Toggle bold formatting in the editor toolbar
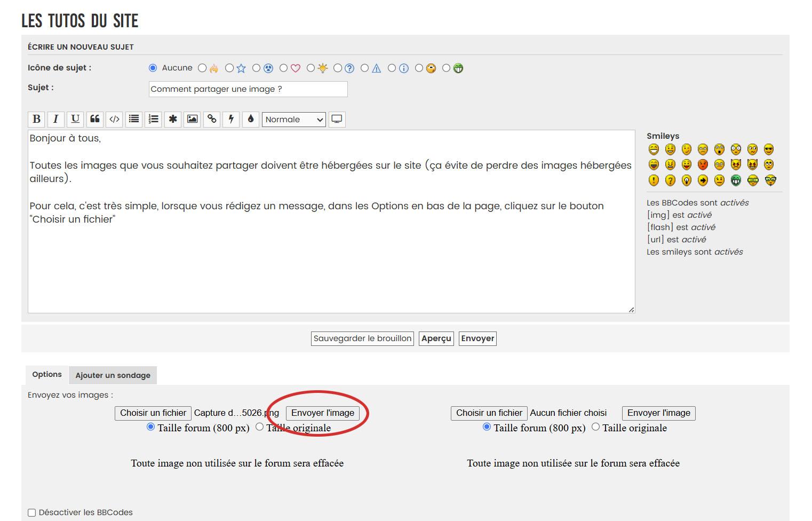Viewport: 812px width, 521px height. [x=36, y=119]
